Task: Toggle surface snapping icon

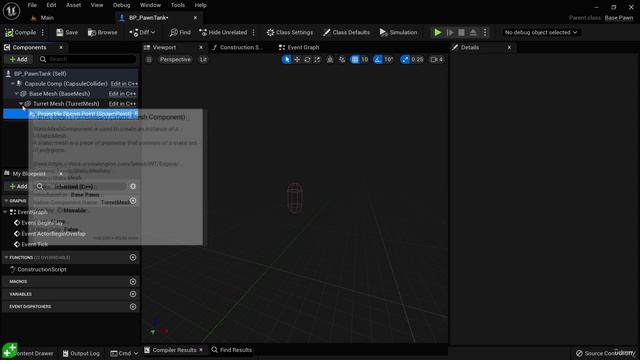Action: [x=342, y=60]
